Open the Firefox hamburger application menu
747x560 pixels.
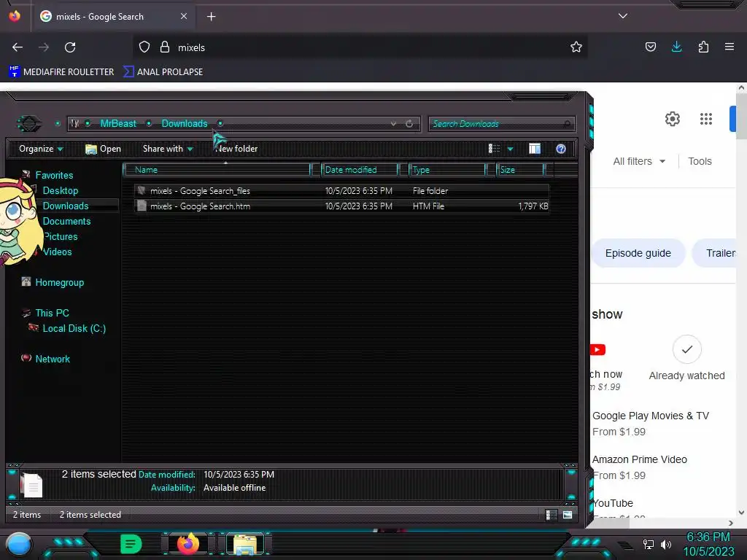(729, 47)
